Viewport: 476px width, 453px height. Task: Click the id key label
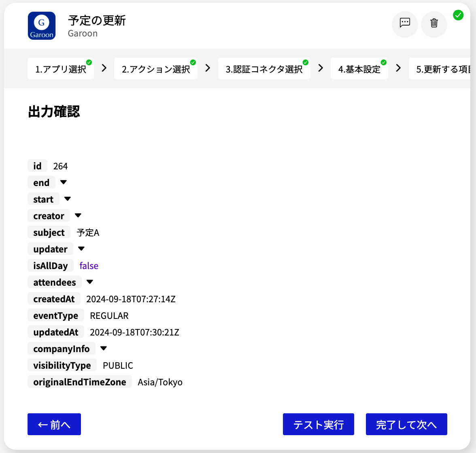click(x=37, y=166)
